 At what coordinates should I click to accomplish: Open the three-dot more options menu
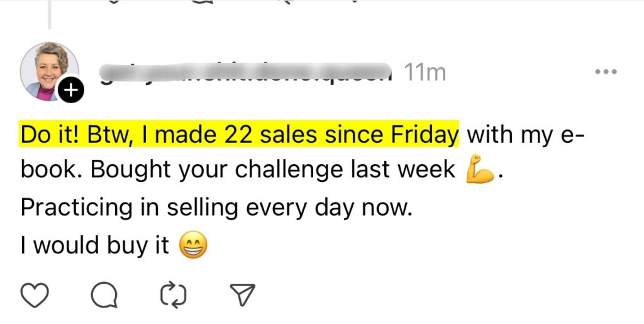[606, 72]
